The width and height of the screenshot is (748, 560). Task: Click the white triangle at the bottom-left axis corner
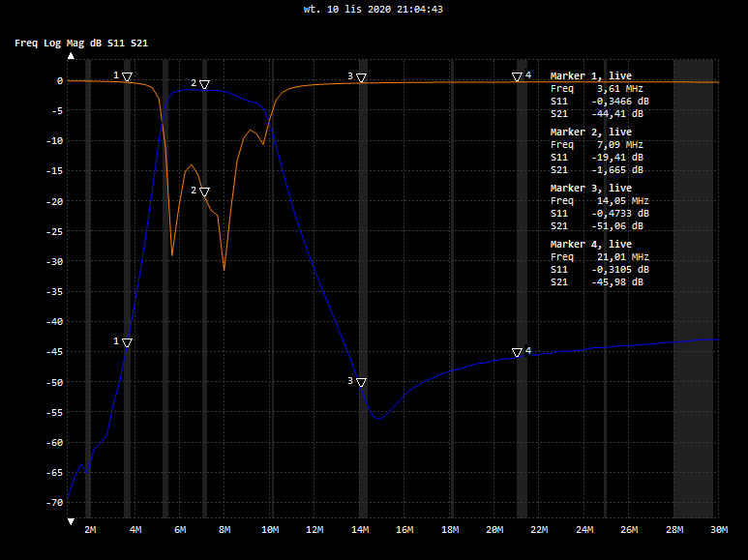click(70, 521)
